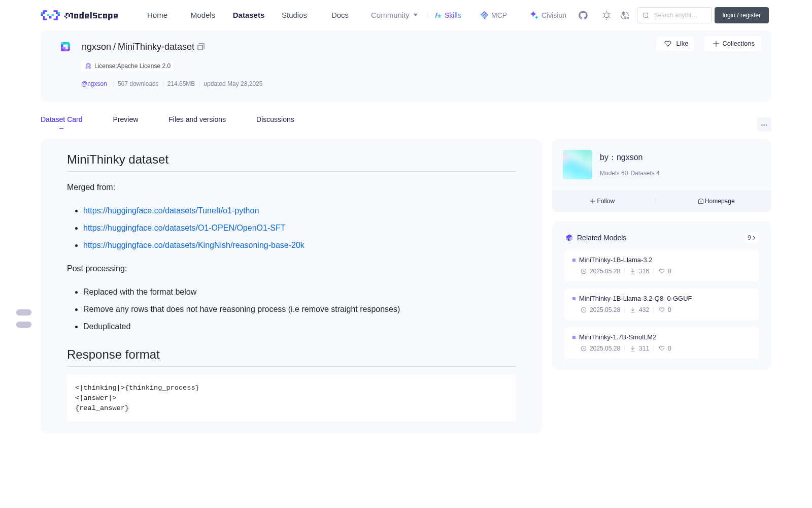Click the ModelScope logo
The image size is (812, 508).
pos(79,15)
